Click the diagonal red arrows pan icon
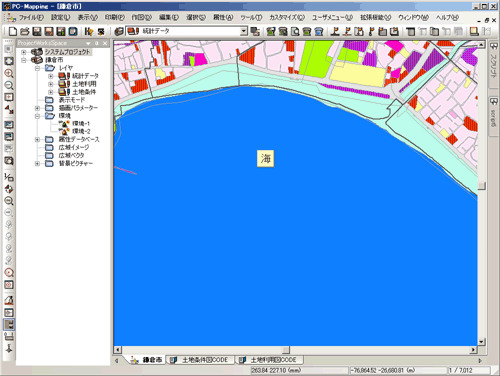This screenshot has width=500, height=376. 9,109
